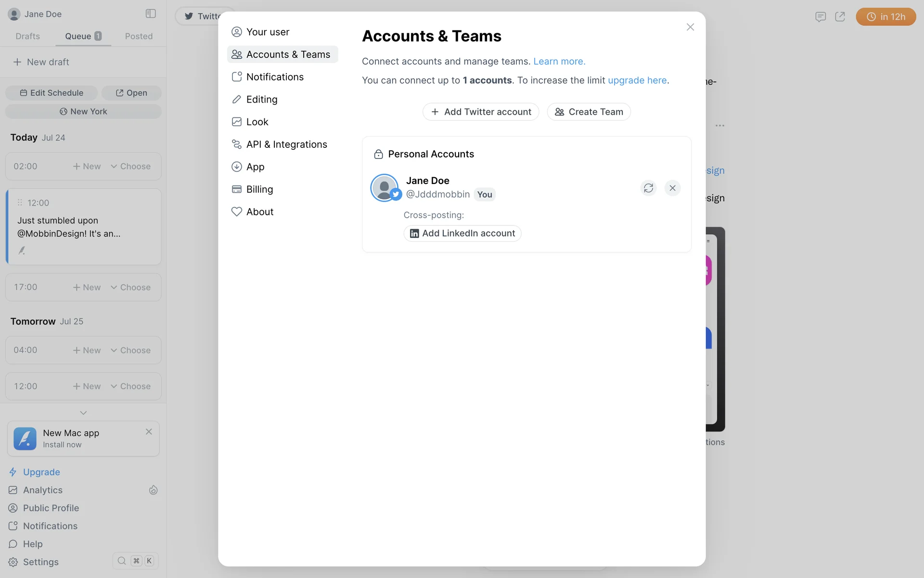Select API & Integrations in settings menu
This screenshot has width=924, height=578.
coord(286,144)
